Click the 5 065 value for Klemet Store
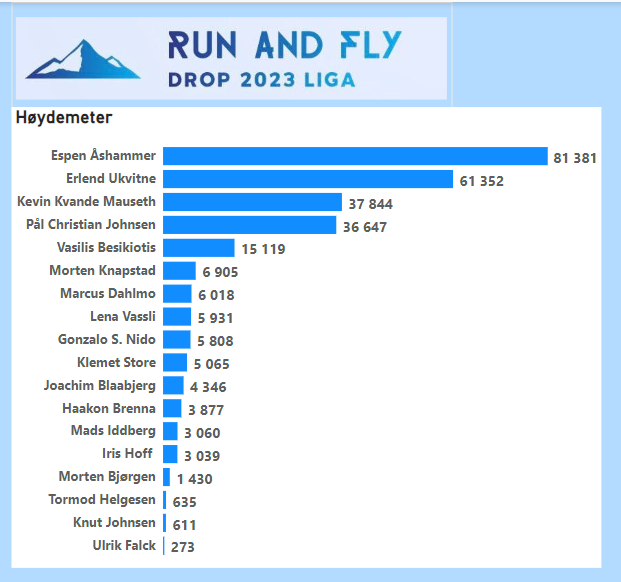The width and height of the screenshot is (621, 582). click(211, 364)
